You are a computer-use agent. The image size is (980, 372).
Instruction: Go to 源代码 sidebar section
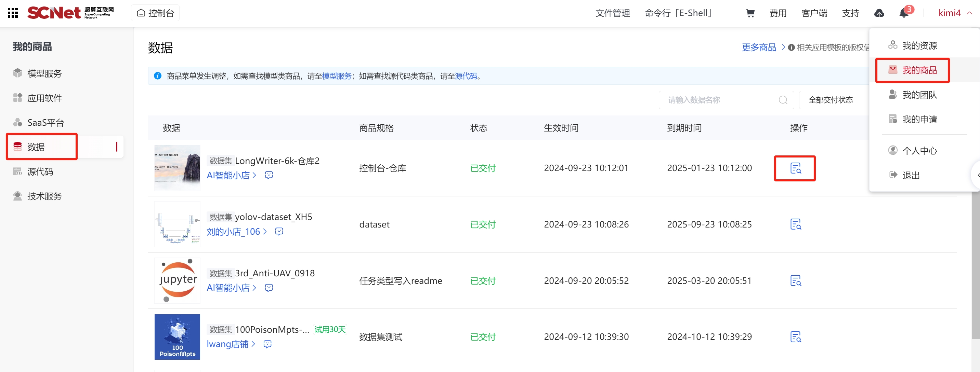coord(40,171)
